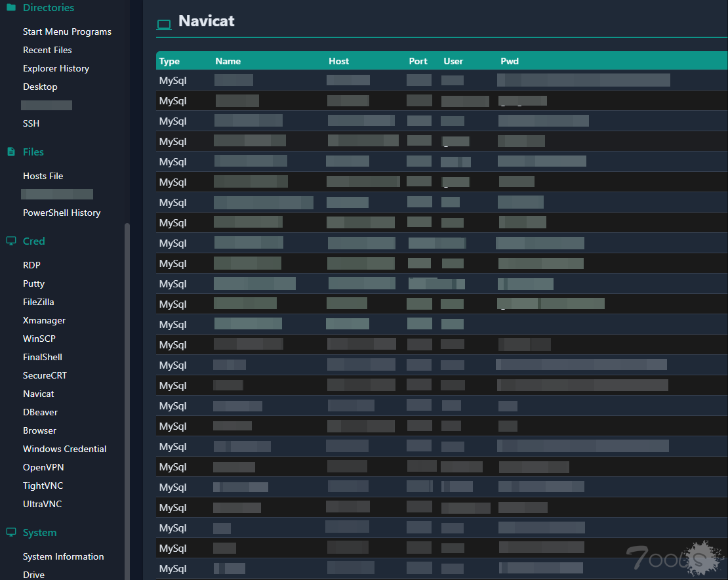
Task: Click the Port column header
Action: 418,61
